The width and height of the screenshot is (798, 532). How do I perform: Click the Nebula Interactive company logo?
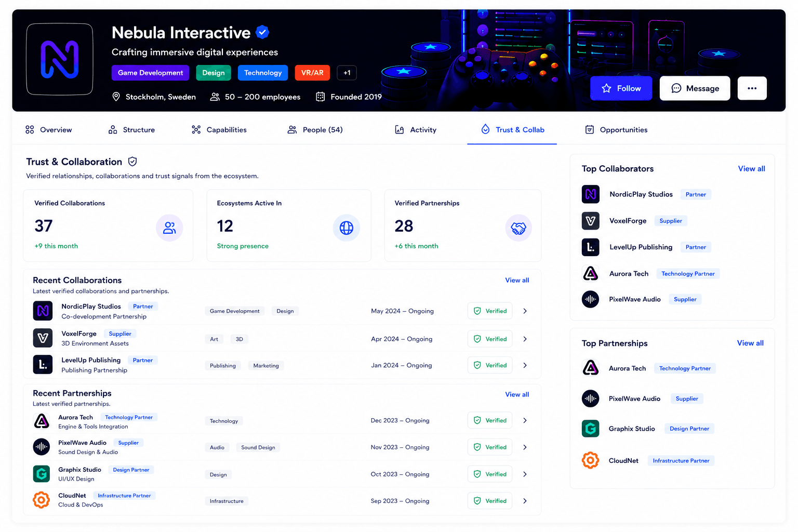click(x=60, y=60)
